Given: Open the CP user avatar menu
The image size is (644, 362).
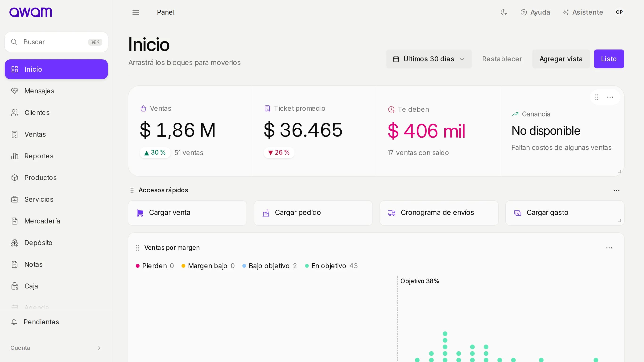Looking at the screenshot, I should (619, 12).
